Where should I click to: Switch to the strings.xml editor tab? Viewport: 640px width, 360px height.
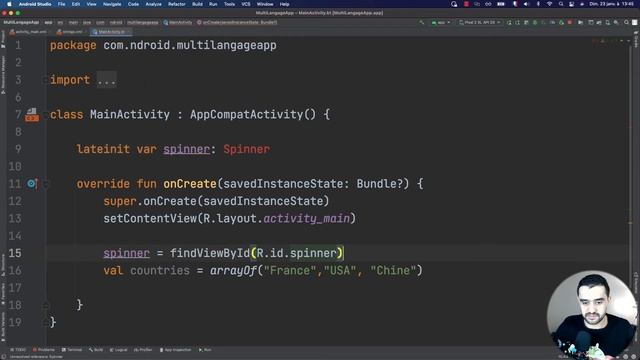pyautogui.click(x=70, y=31)
